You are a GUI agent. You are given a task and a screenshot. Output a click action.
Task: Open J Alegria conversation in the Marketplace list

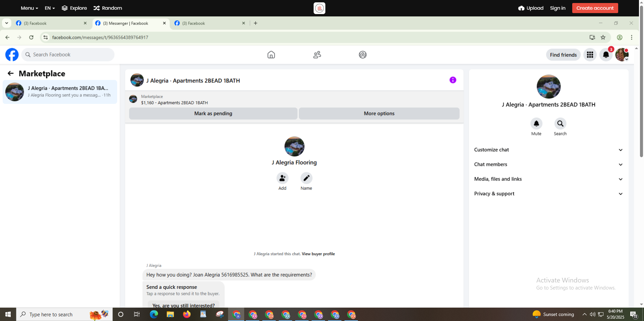click(60, 92)
